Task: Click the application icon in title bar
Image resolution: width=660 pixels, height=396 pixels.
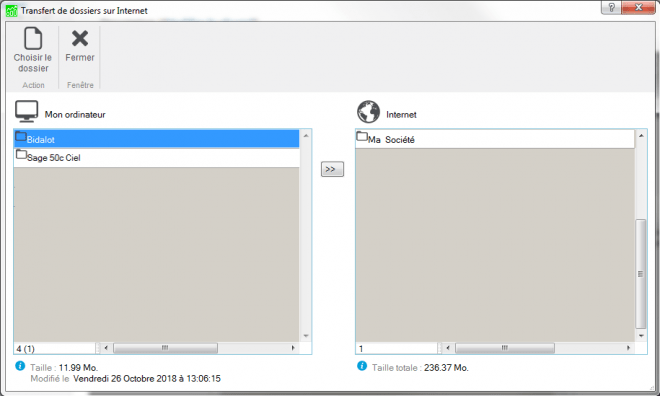Action: point(12,11)
